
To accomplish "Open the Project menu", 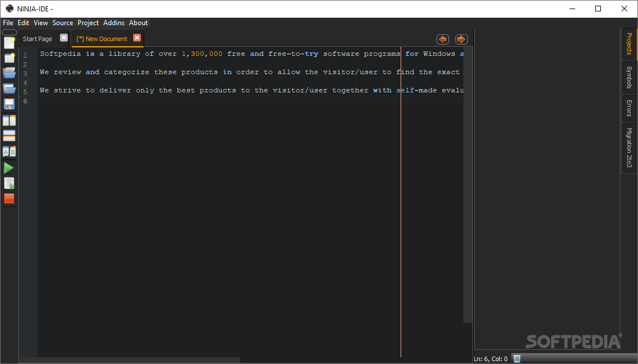I will (88, 23).
